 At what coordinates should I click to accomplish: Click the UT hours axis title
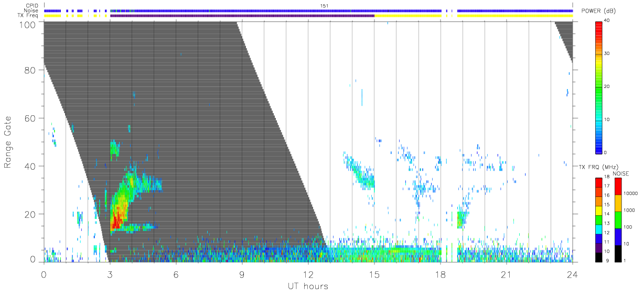pos(308,286)
